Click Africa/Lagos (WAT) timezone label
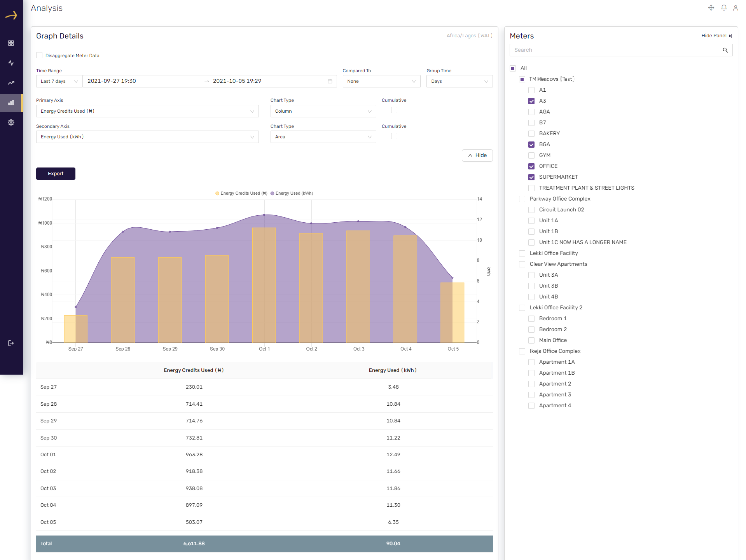The image size is (746, 560). (x=469, y=36)
